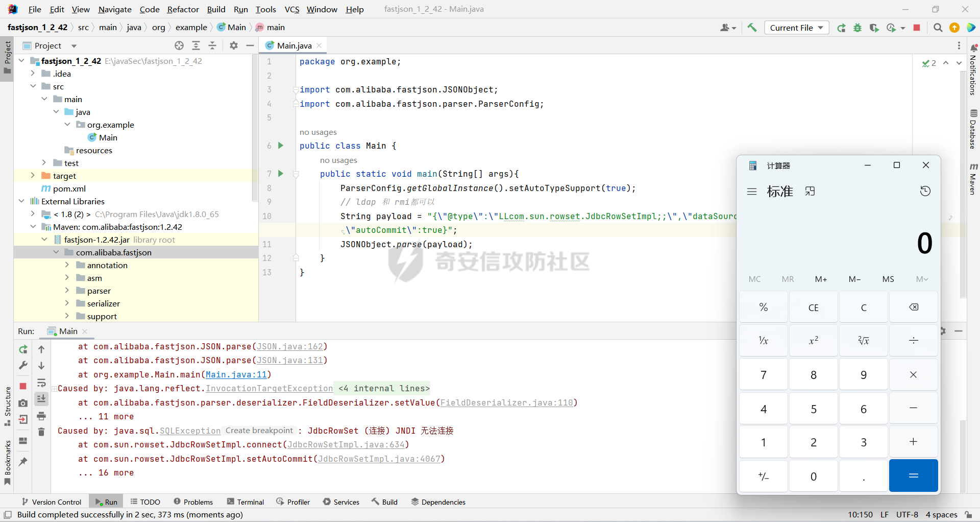Toggle scroll to end in console

coord(41,399)
